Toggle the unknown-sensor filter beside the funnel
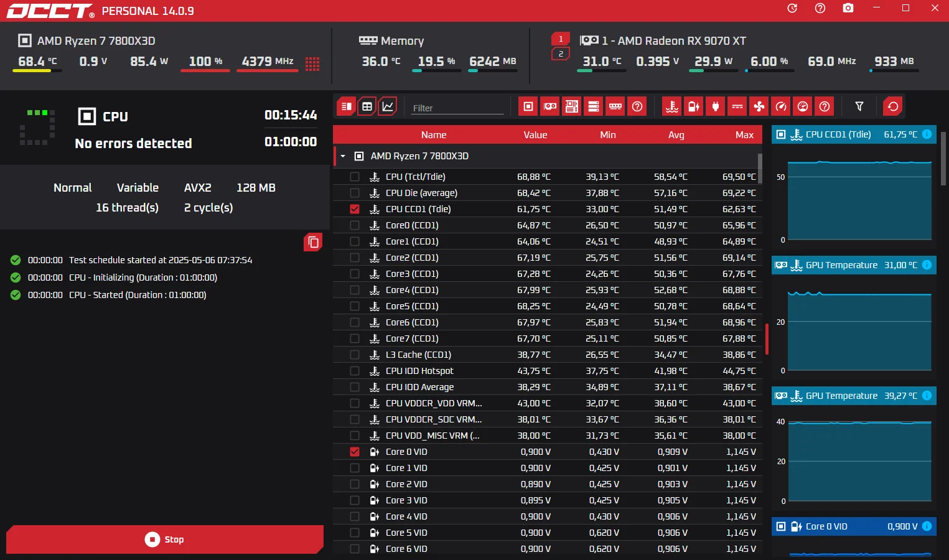Screen dimensions: 949x560 (825, 106)
